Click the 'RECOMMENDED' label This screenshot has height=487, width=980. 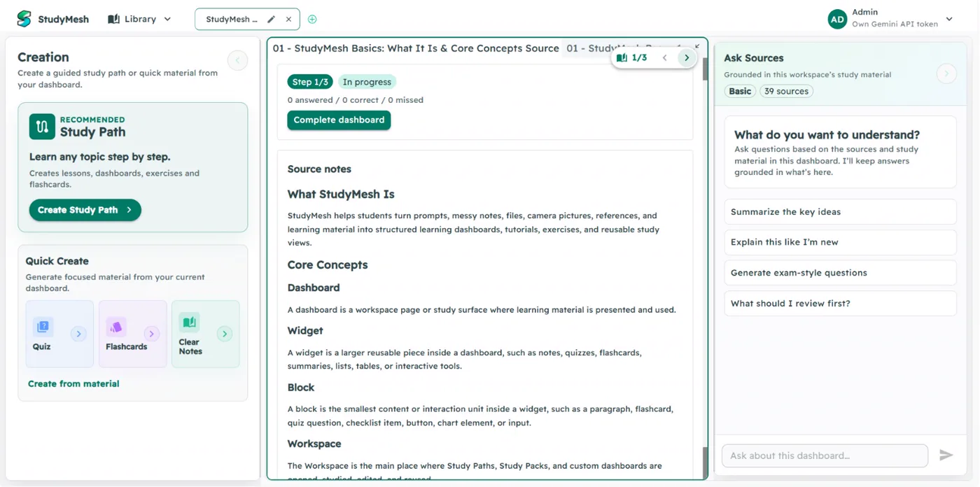coord(92,120)
